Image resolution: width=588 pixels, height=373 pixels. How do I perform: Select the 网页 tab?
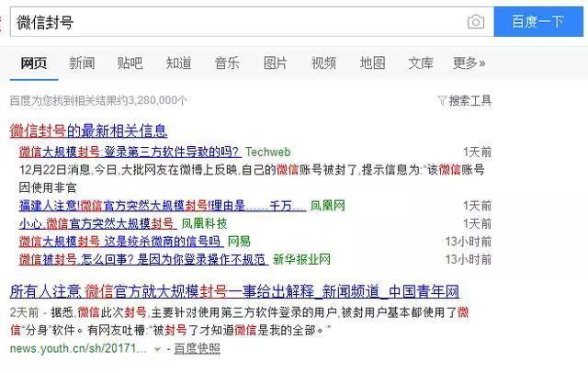[34, 63]
